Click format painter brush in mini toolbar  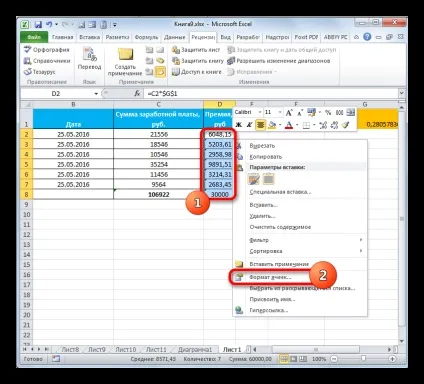[346, 125]
